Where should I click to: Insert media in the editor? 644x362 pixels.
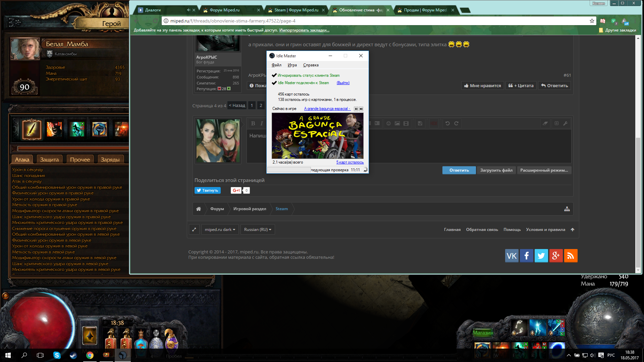point(406,123)
